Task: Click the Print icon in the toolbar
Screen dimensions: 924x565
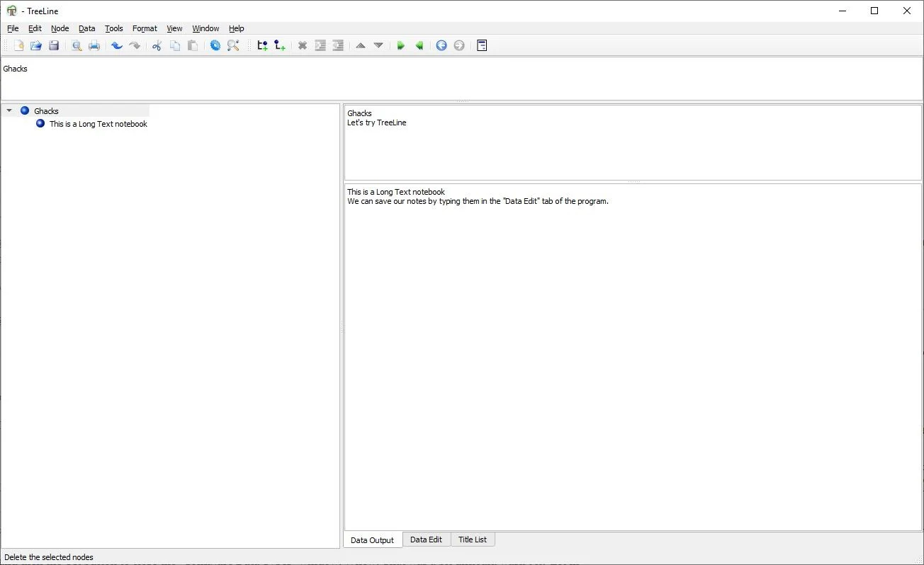Action: coord(94,45)
